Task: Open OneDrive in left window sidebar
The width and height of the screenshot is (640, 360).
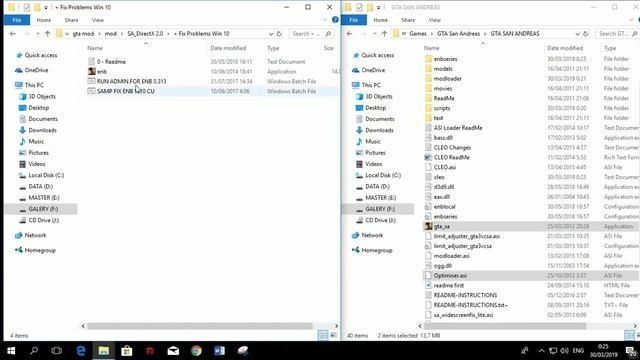Action: coord(36,70)
